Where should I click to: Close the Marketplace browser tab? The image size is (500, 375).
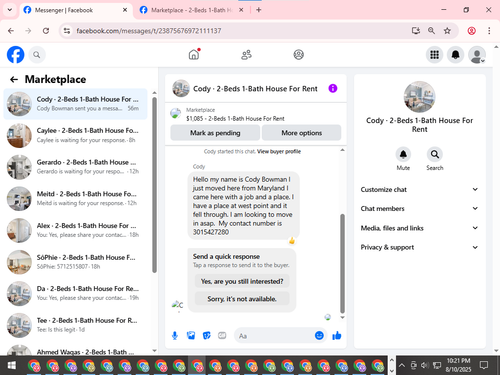tap(241, 10)
